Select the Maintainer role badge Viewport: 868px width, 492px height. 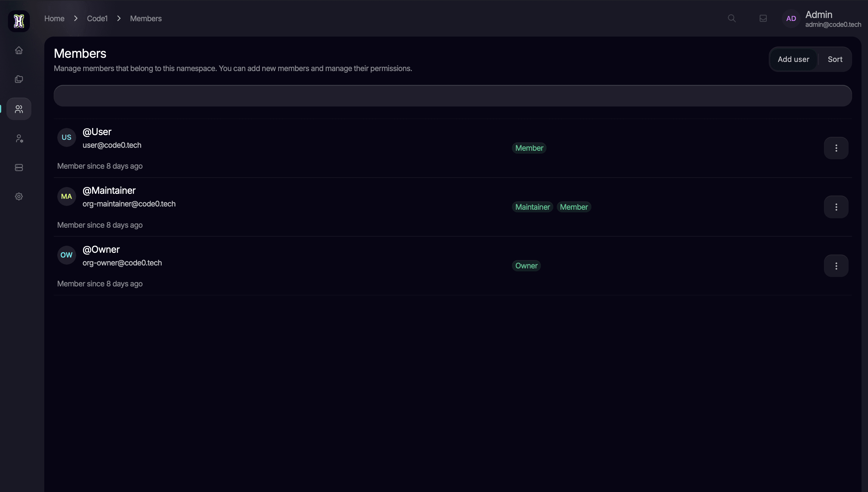click(x=532, y=206)
